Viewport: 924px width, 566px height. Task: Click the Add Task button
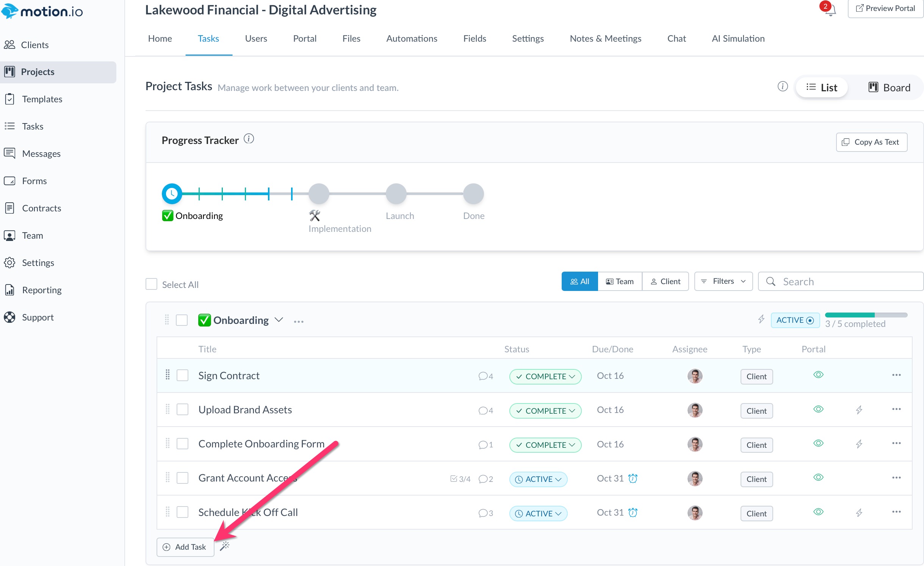[185, 547]
